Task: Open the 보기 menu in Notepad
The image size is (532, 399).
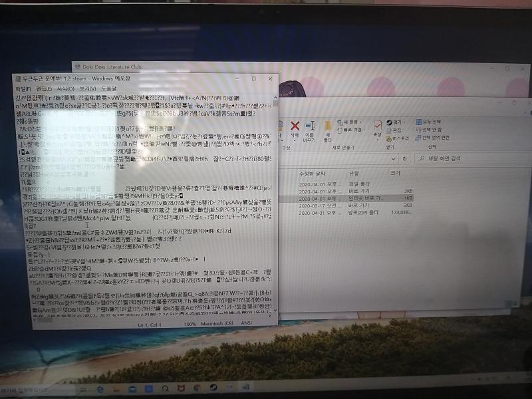Action: [87, 89]
